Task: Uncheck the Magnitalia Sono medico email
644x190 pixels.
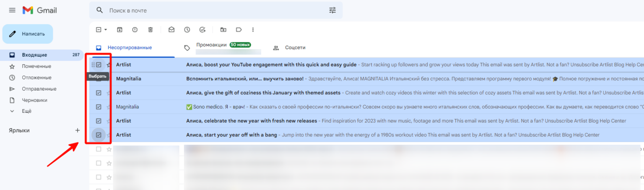Action: point(99,107)
